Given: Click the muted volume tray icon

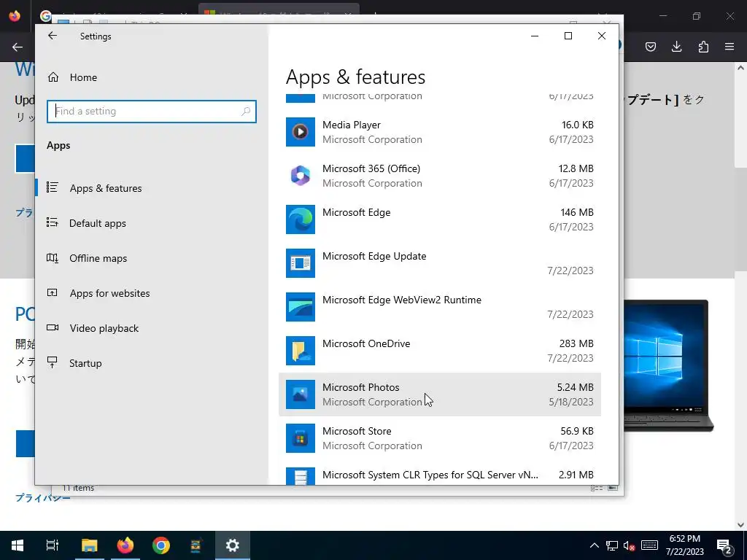Looking at the screenshot, I should 629,546.
